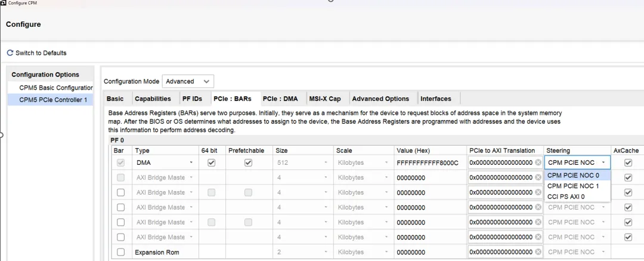Clear PCIe to AXI Translation in Expansion Rom row
644x261 pixels.
click(x=538, y=252)
